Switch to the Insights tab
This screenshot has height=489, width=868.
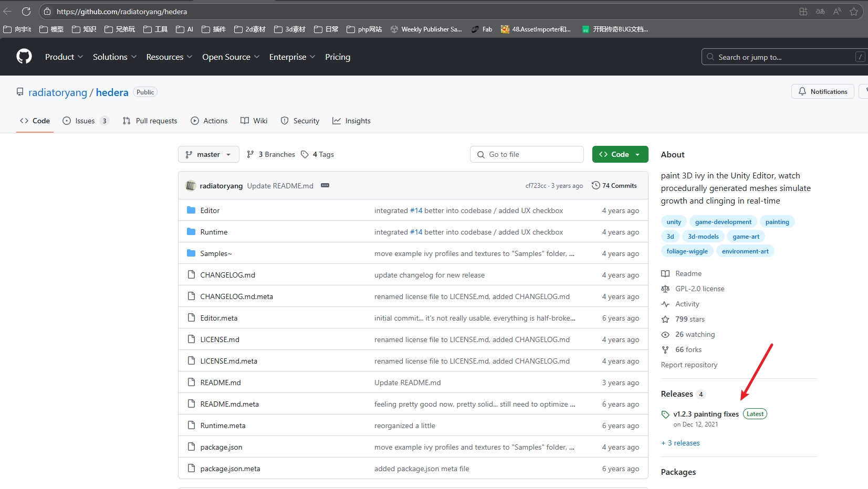[351, 121]
